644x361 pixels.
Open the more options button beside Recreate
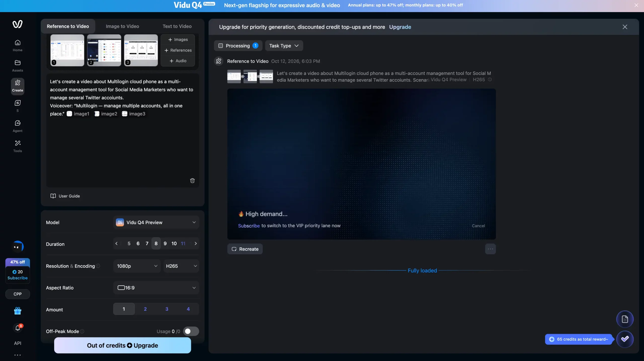click(x=490, y=249)
